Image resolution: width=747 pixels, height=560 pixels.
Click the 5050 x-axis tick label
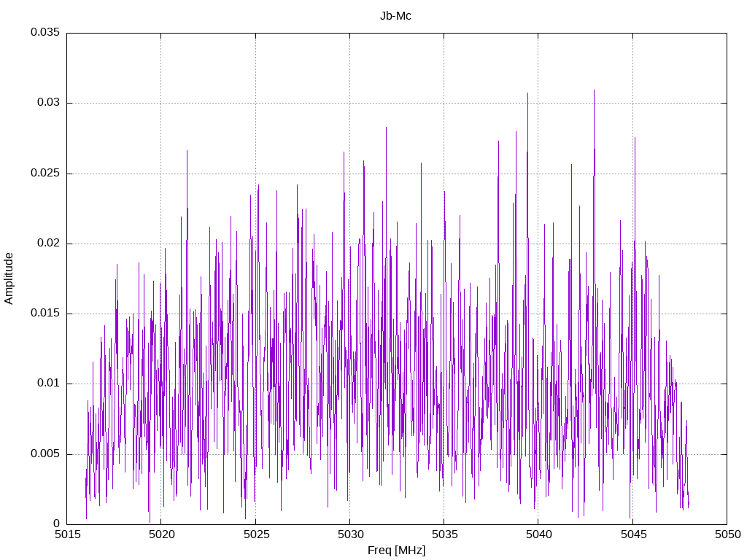[727, 534]
